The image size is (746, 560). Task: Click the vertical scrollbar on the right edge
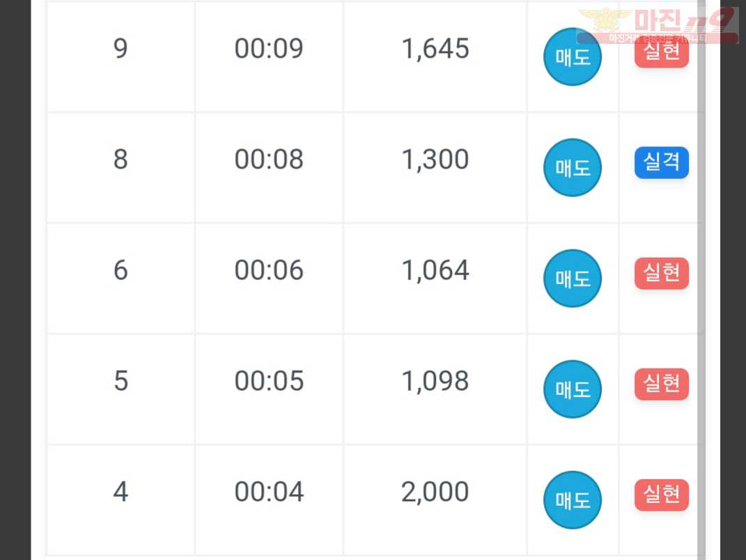coord(701,280)
